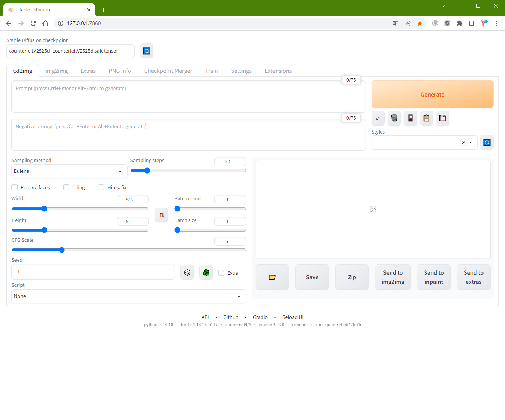The image size is (505, 420).
Task: Reuse last seed with the green recycle icon
Action: pyautogui.click(x=206, y=272)
